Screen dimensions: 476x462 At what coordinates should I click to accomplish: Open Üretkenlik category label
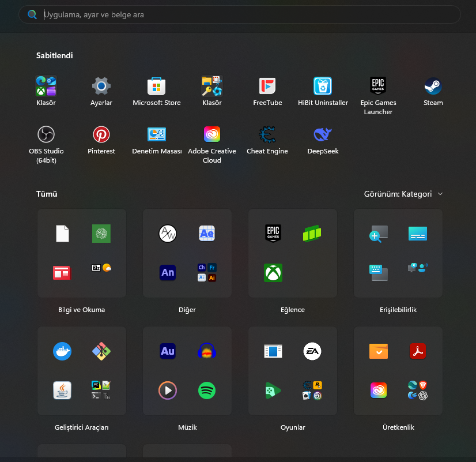coord(398,427)
